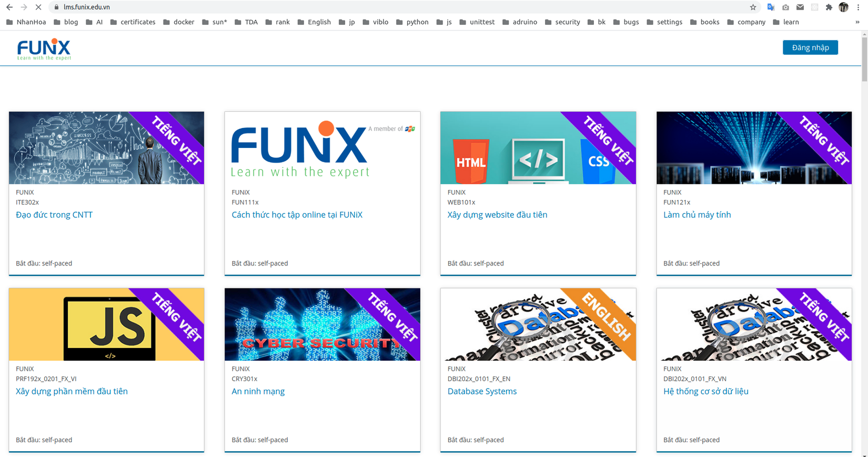Open the company bookmark folder
The width and height of the screenshot is (868, 457).
746,22
